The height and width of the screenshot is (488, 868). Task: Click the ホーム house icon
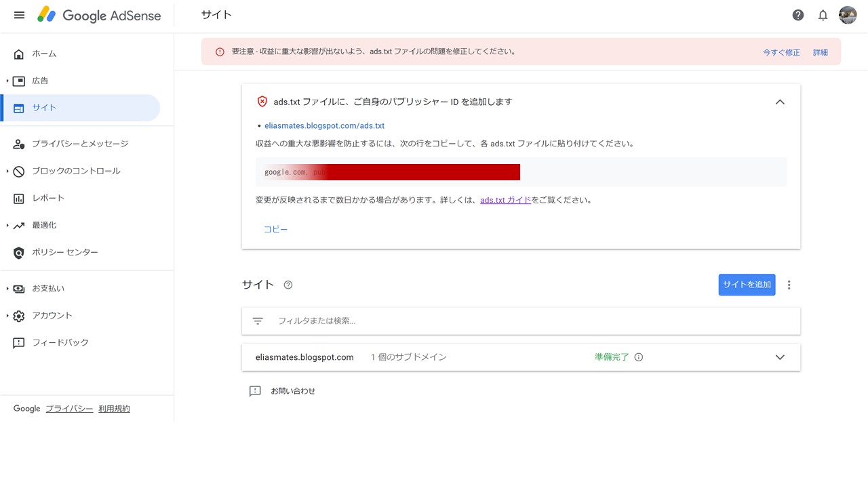pyautogui.click(x=19, y=54)
